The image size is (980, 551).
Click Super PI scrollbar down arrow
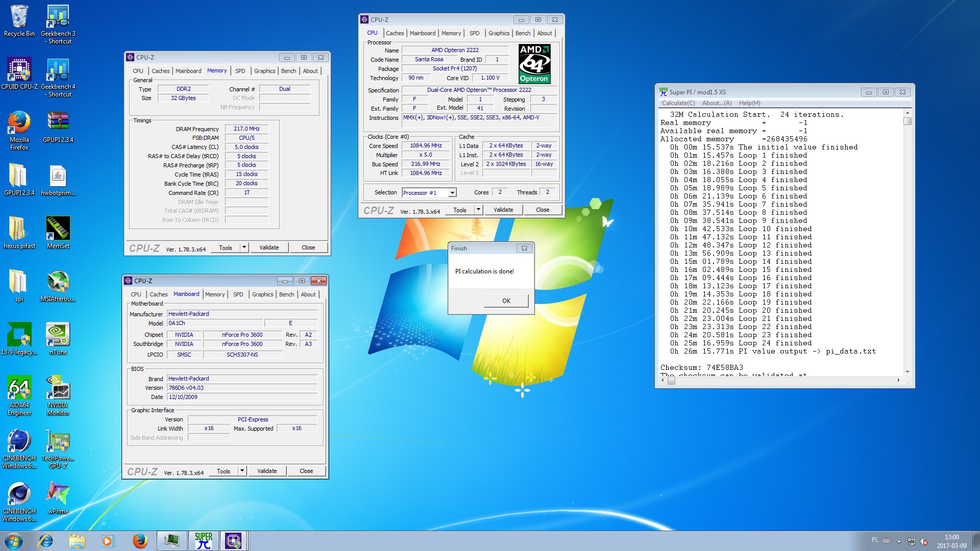tap(907, 372)
